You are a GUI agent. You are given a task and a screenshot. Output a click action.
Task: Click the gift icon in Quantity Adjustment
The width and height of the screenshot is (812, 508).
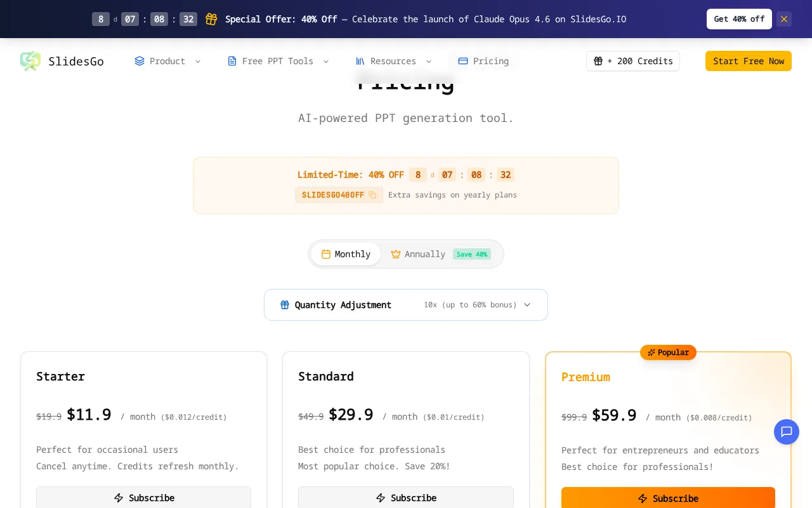[x=285, y=305]
